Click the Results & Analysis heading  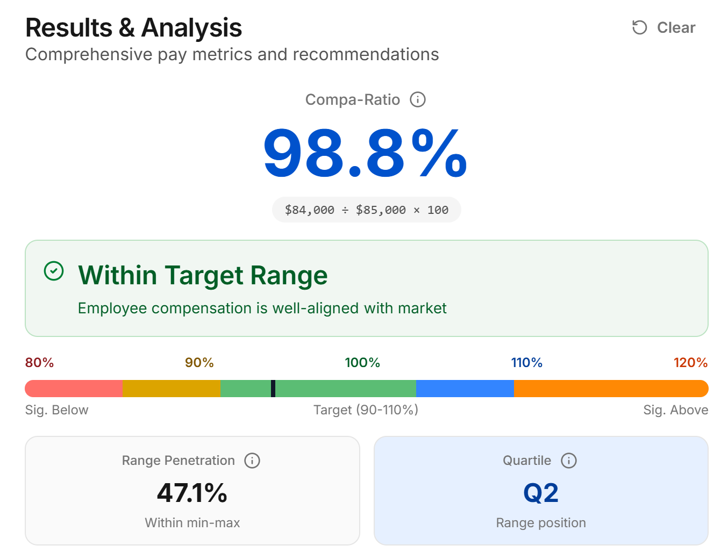[x=133, y=28]
